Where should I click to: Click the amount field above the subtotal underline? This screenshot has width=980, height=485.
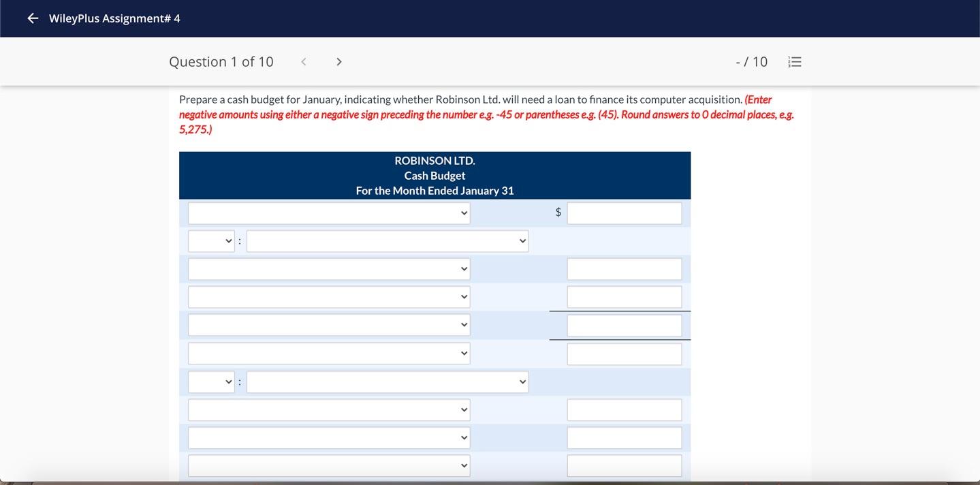pyautogui.click(x=624, y=296)
